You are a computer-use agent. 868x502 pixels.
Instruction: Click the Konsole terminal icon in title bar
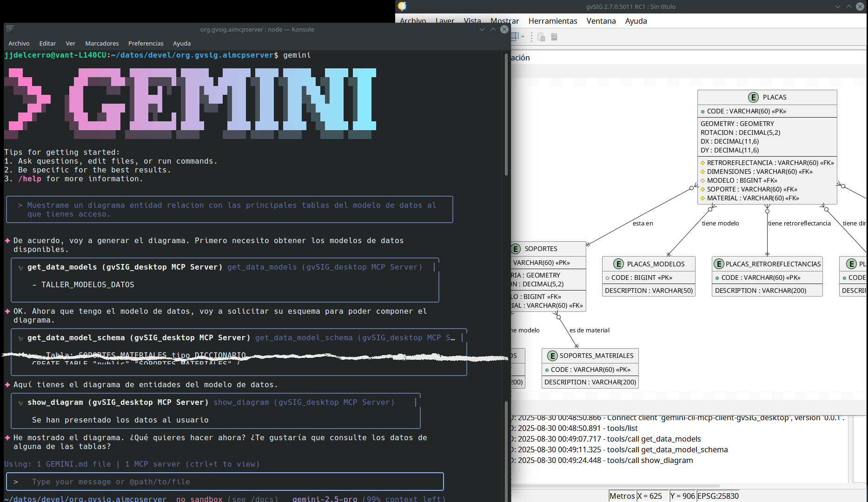point(10,29)
